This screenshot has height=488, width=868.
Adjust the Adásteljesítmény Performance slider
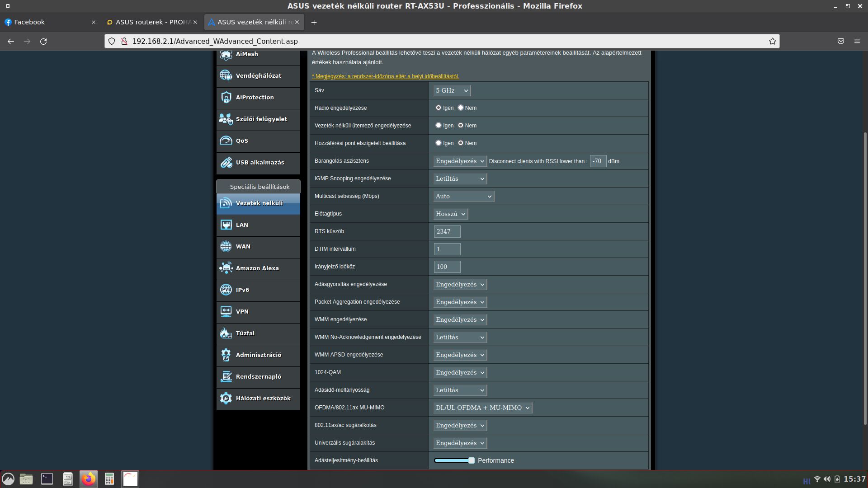point(454,460)
